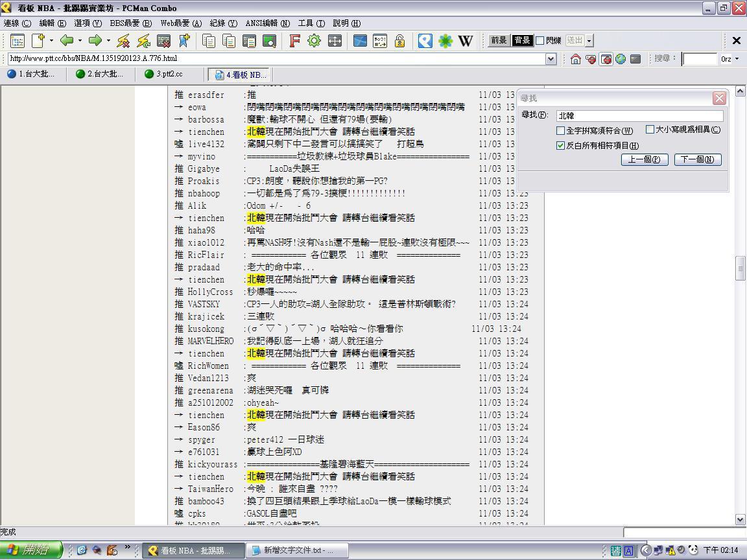Open font settings with the F icon
747x560 pixels.
coord(294,41)
